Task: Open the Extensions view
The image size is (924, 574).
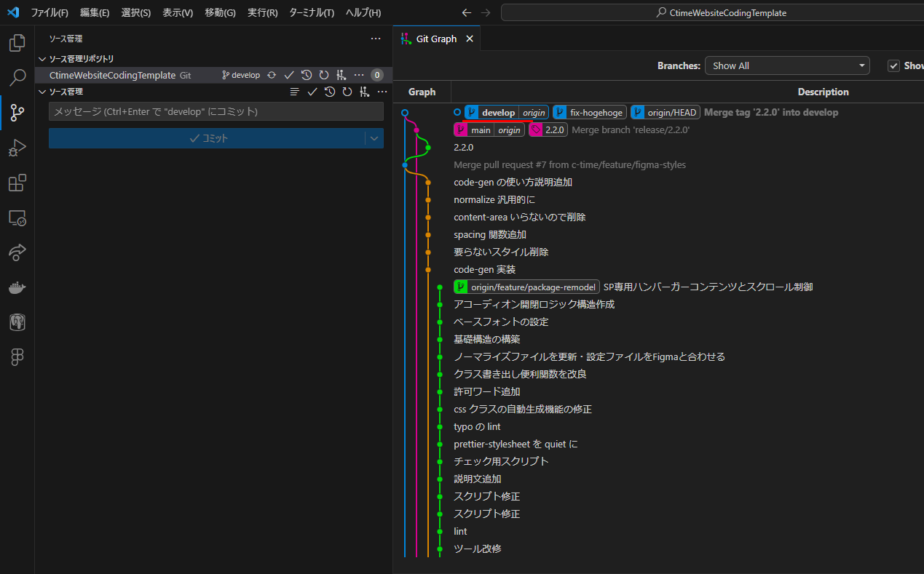Action: (x=17, y=183)
